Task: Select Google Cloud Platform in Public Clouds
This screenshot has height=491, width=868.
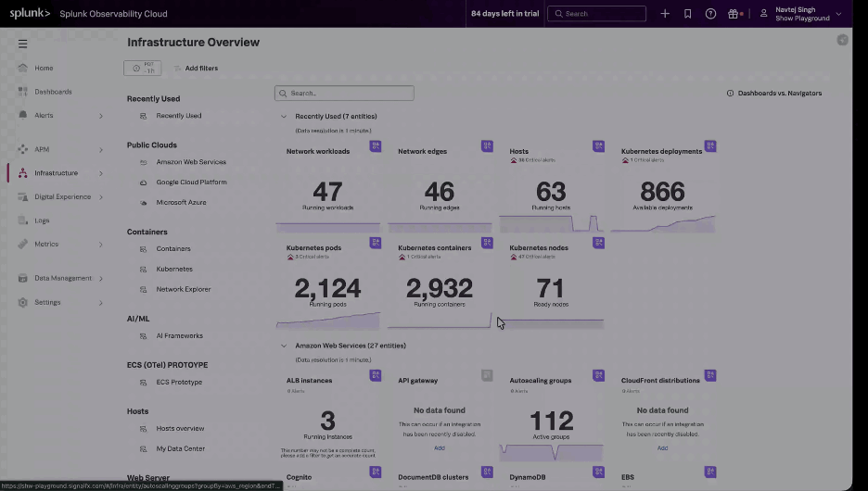Action: [191, 183]
